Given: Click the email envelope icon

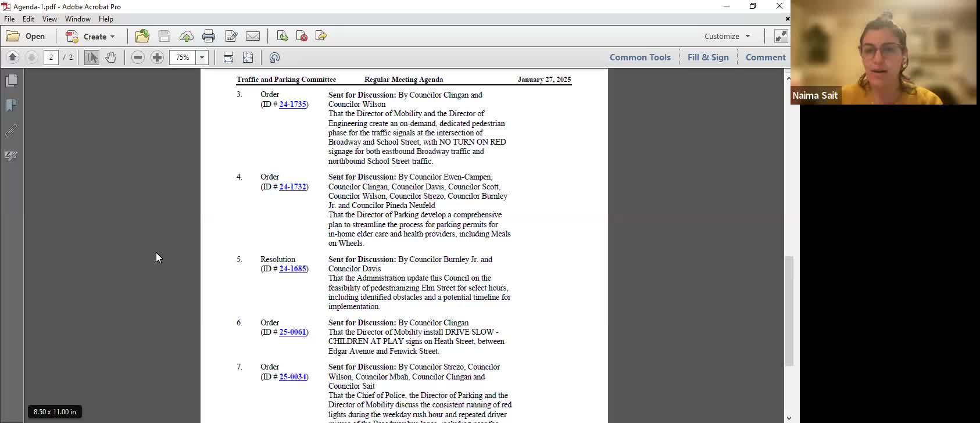Looking at the screenshot, I should 253,36.
